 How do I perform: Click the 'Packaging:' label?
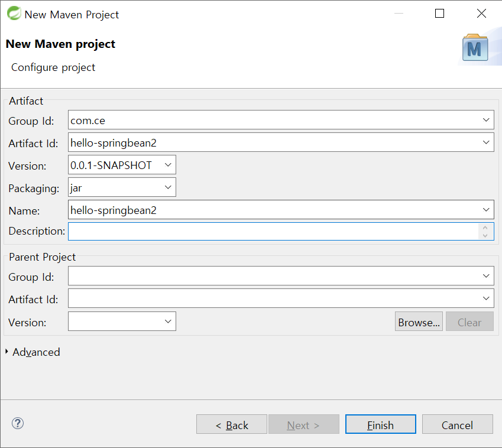tap(34, 188)
